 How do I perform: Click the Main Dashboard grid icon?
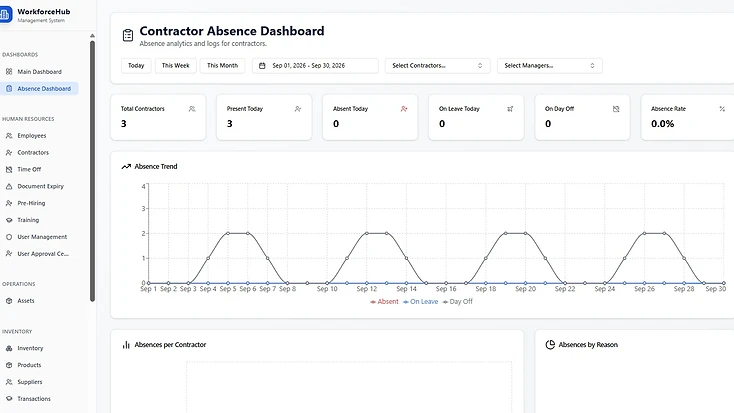point(9,72)
